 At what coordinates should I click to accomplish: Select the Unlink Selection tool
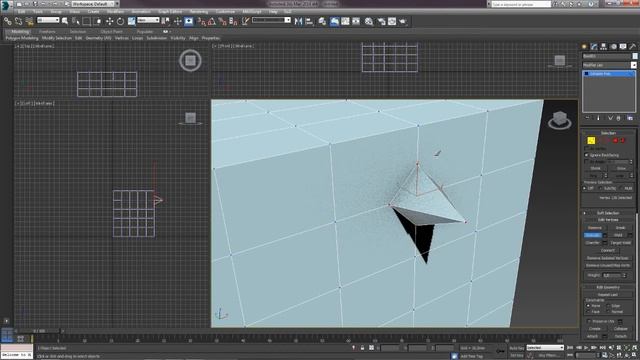(18, 21)
